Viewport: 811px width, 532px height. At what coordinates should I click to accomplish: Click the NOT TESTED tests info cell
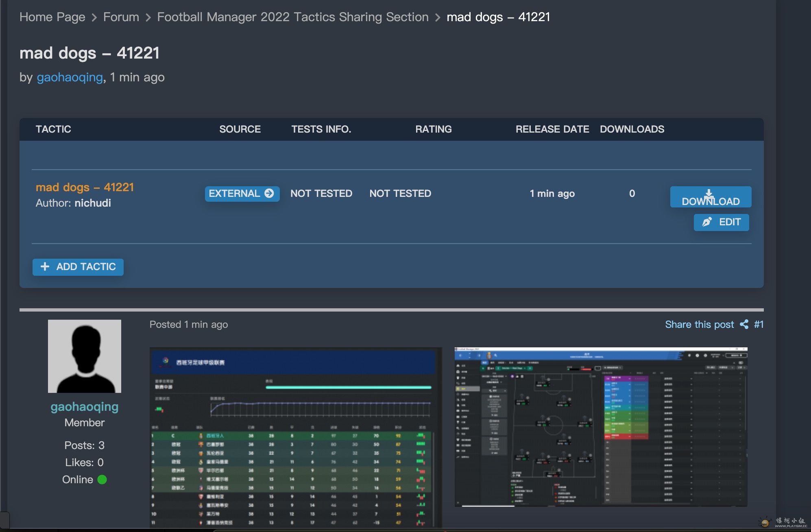[321, 194]
